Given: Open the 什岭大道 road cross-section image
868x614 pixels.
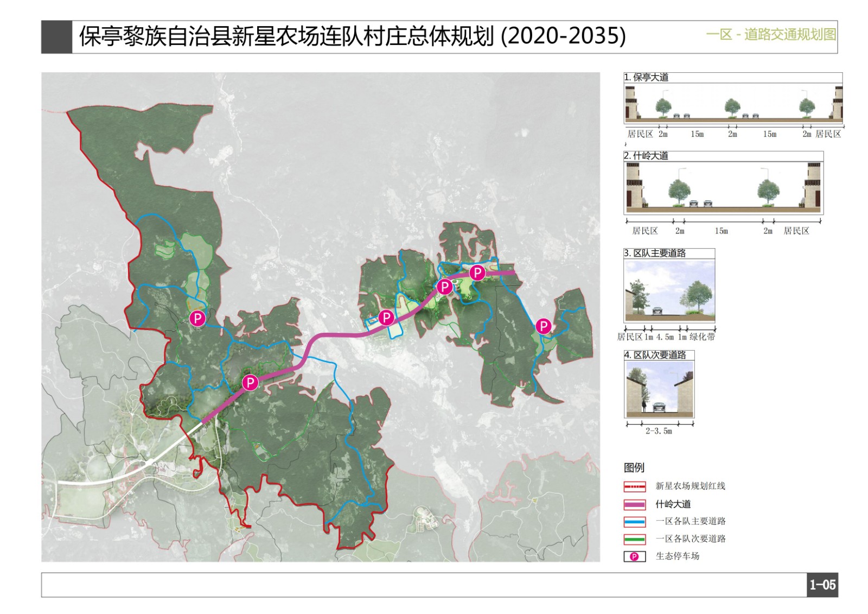Looking at the screenshot, I should pyautogui.click(x=723, y=187).
